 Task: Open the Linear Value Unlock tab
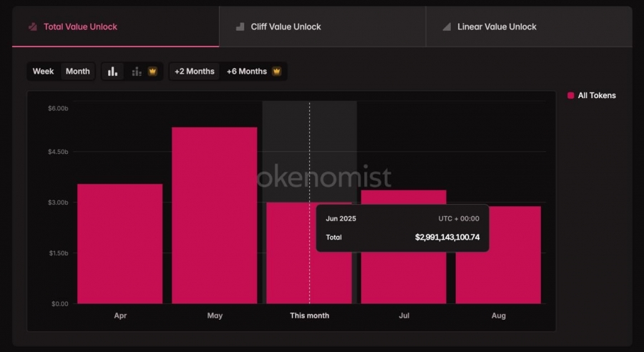529,26
